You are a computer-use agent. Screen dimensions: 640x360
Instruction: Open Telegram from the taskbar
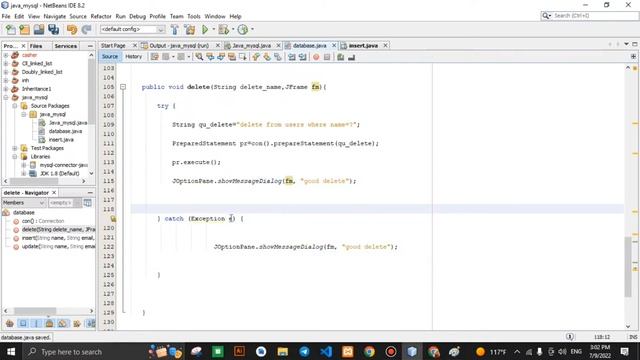pyautogui.click(x=304, y=351)
